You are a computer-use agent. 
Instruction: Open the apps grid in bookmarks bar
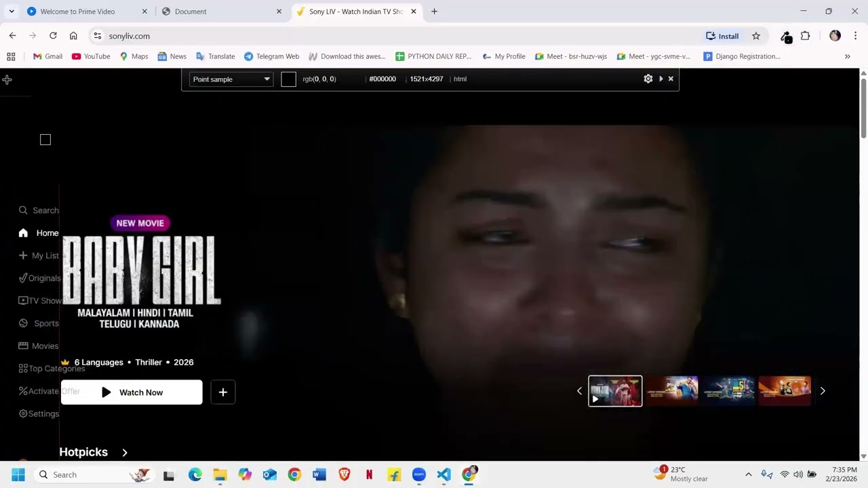point(11,56)
